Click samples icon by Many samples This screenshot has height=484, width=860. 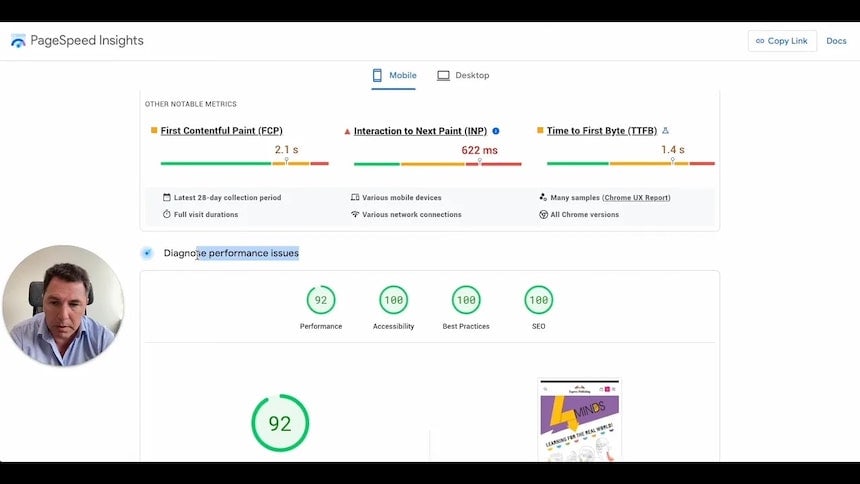(543, 197)
